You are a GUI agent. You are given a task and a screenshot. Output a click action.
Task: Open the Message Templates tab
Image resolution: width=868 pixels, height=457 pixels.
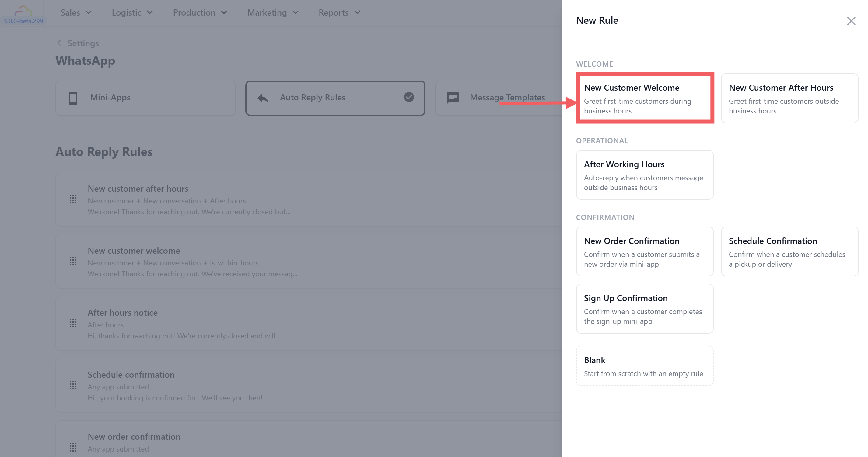tap(499, 98)
